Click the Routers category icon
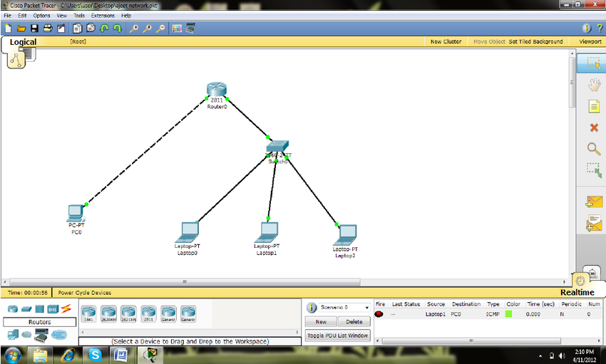 13,309
